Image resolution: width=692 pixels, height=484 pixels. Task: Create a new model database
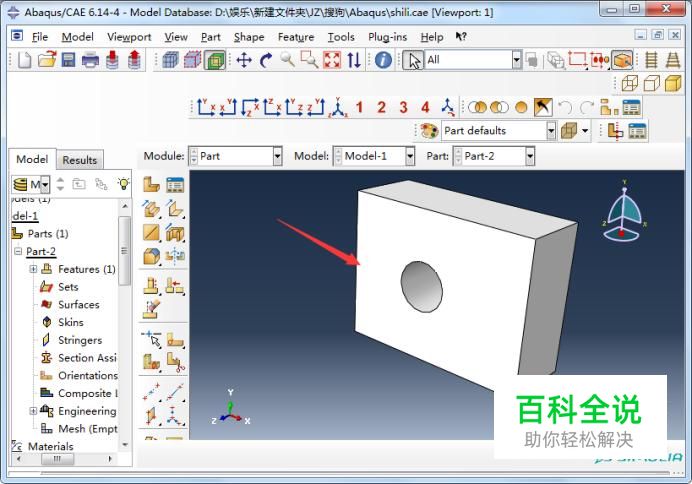tap(24, 60)
